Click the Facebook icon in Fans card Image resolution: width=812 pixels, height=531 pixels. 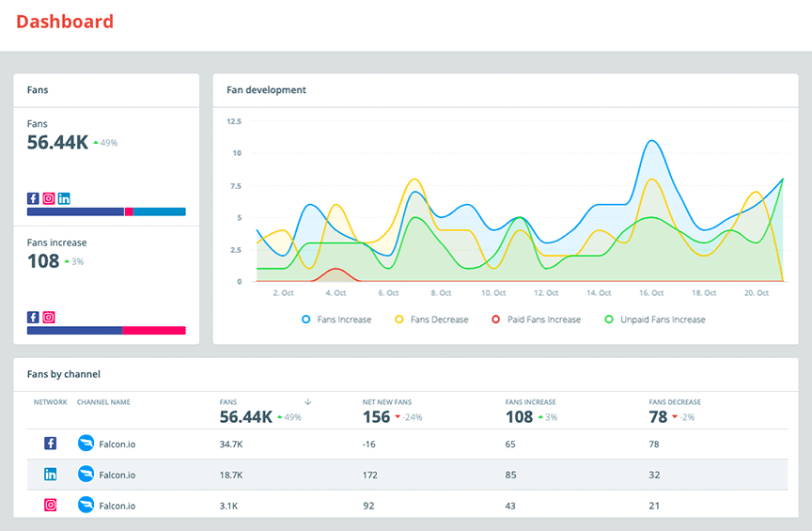[33, 198]
